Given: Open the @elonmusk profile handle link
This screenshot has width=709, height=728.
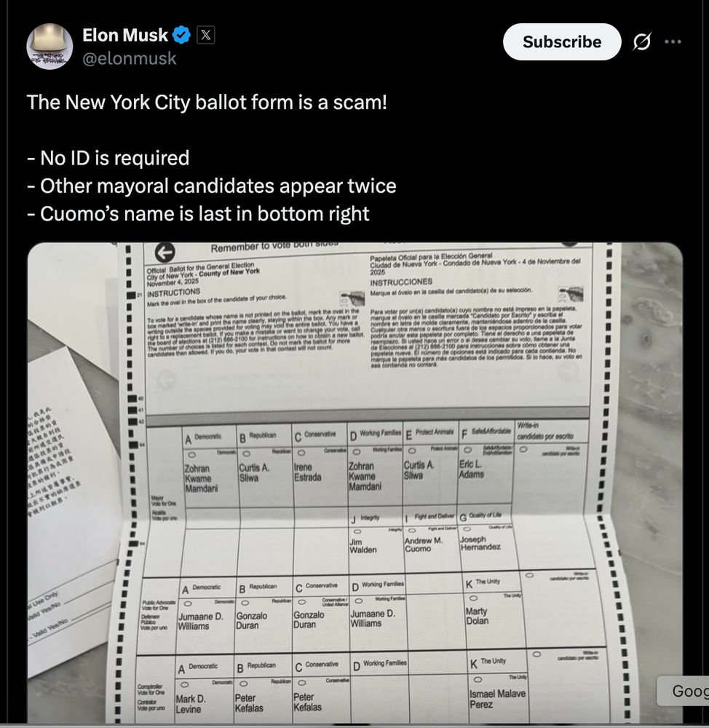Looking at the screenshot, I should click(130, 59).
